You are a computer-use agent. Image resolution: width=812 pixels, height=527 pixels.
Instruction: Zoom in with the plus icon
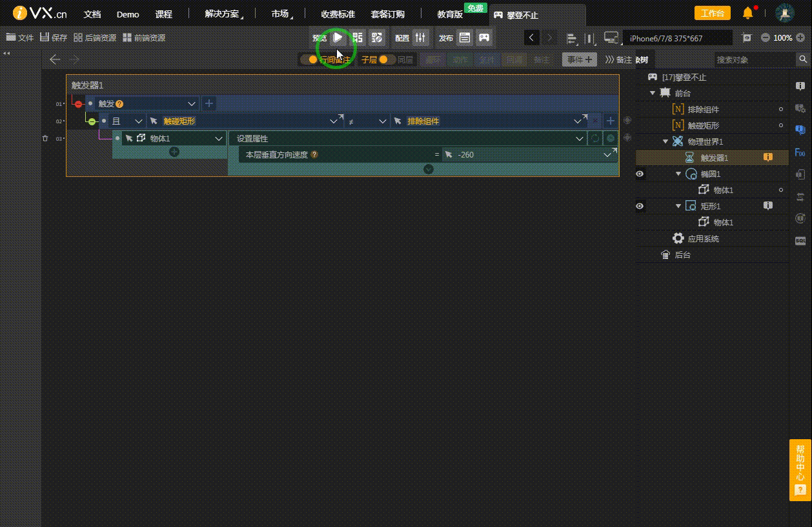click(x=800, y=37)
